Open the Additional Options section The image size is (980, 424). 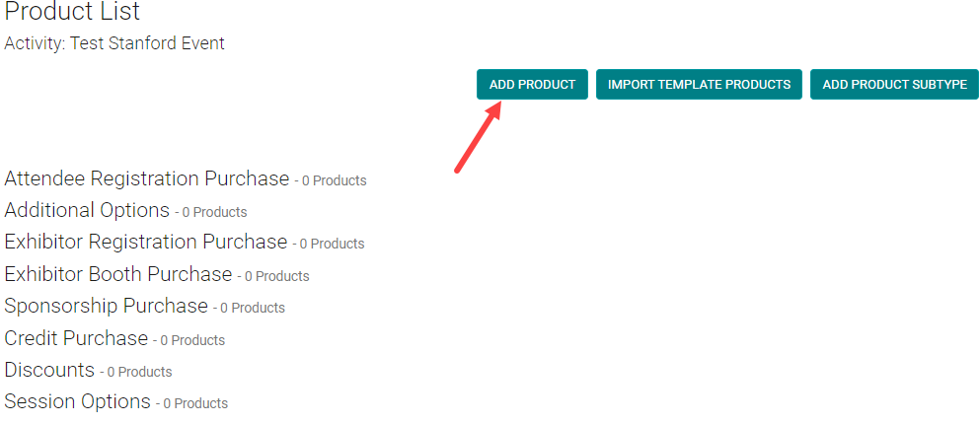pos(87,210)
